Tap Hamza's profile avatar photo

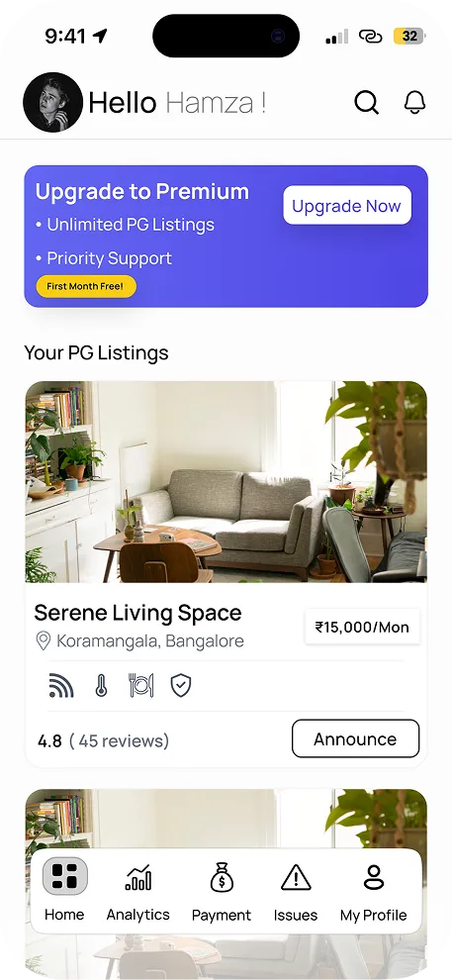53,103
